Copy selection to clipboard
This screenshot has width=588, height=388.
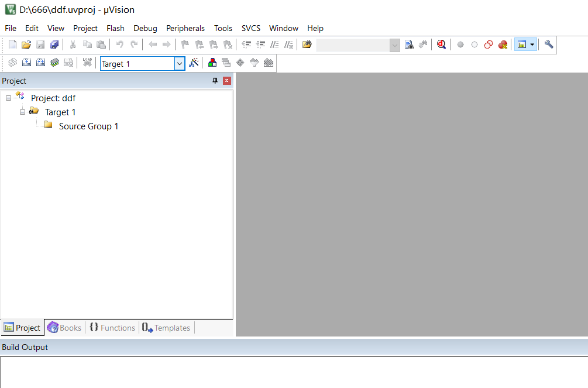coord(87,44)
